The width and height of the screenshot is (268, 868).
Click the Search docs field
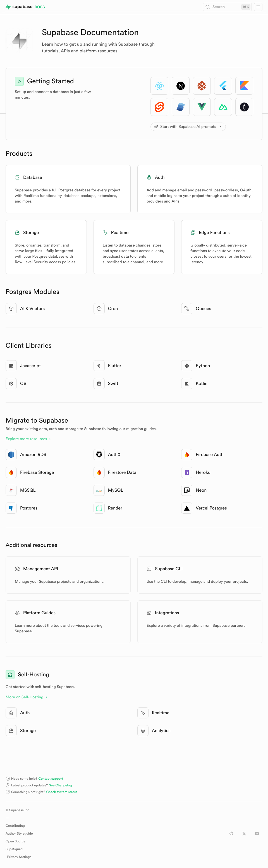(x=227, y=7)
